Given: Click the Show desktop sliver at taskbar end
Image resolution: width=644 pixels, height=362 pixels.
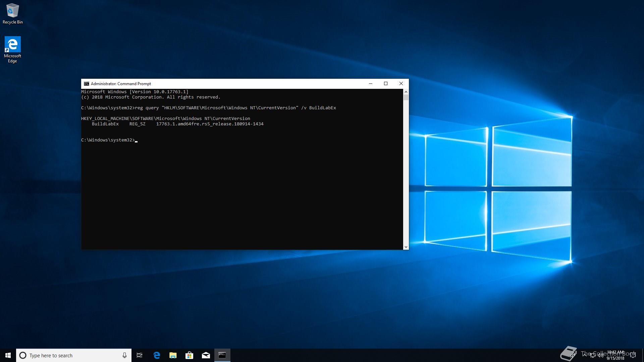Looking at the screenshot, I should (x=642, y=355).
